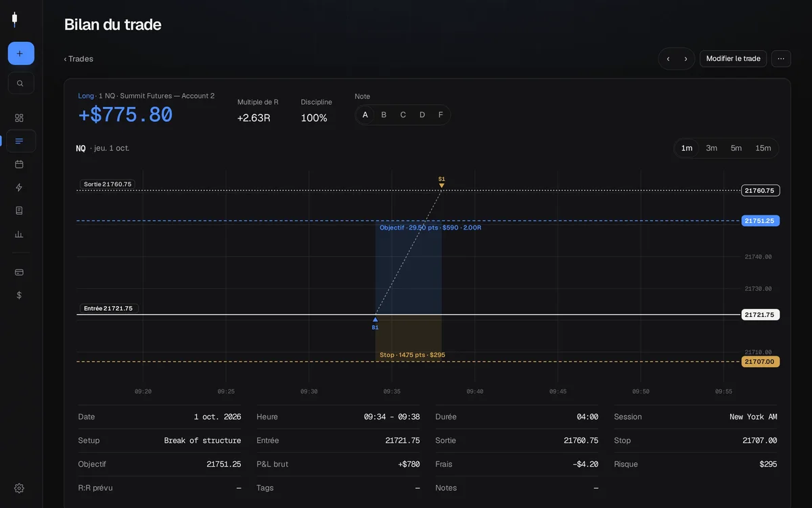This screenshot has height=508, width=812.
Task: Click the candlestick app logo
Action: pos(14,20)
